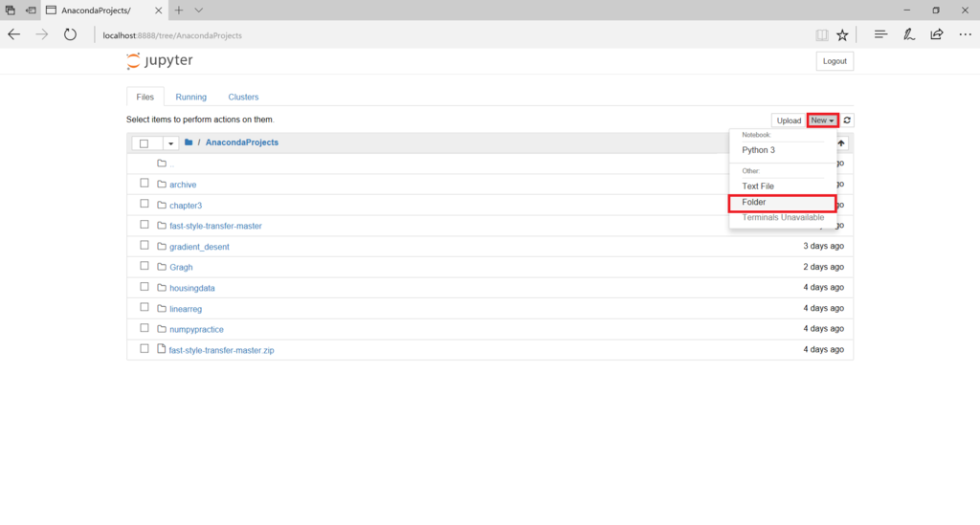980x525 pixels.
Task: Click sort arrow in list header
Action: click(841, 143)
